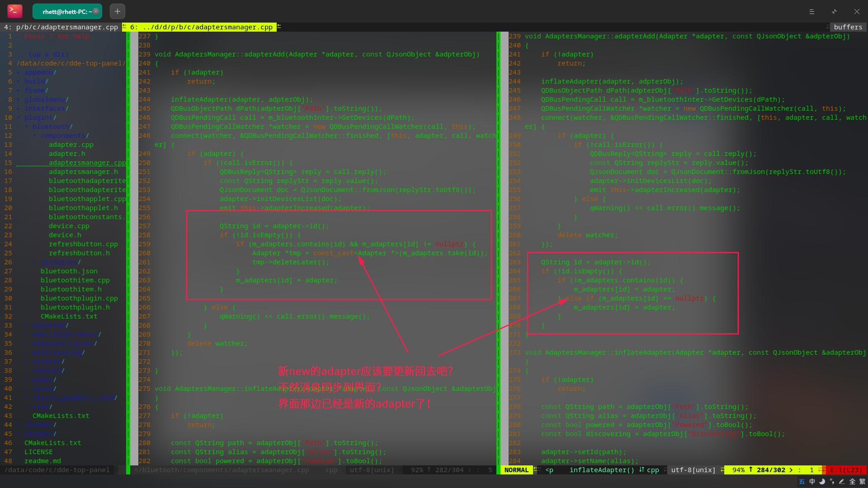
Task: Switch to buffer 4 adaptersmanager.cpp tab
Action: click(61, 27)
